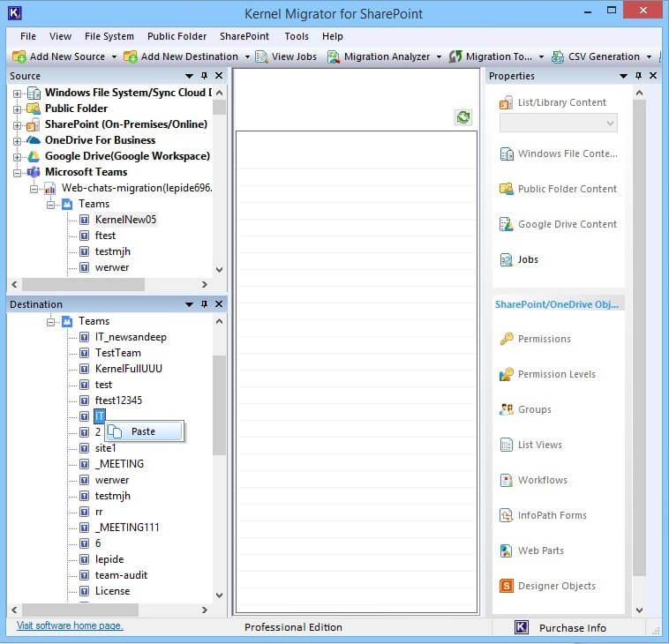
Task: Open the File System menu
Action: 109,36
